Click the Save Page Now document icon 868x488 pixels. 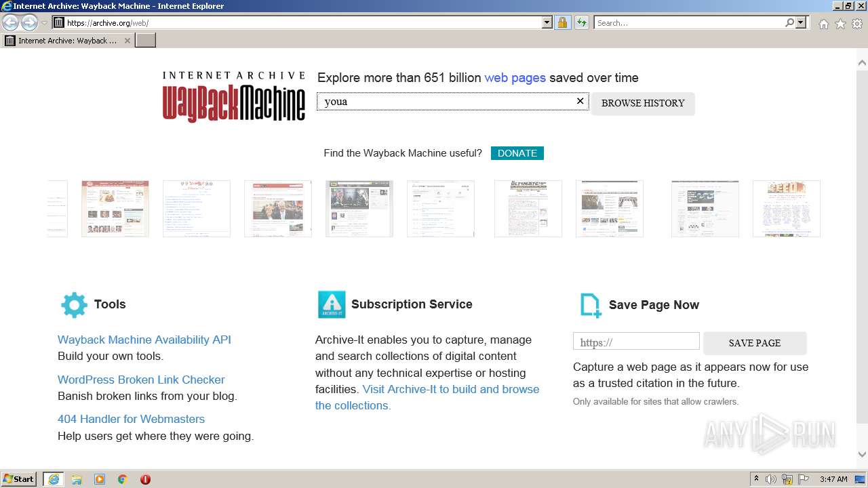591,305
